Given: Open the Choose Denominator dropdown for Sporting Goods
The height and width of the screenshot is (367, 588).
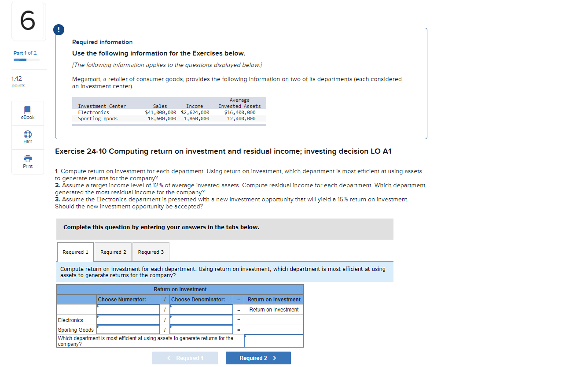Looking at the screenshot, I should click(201, 329).
